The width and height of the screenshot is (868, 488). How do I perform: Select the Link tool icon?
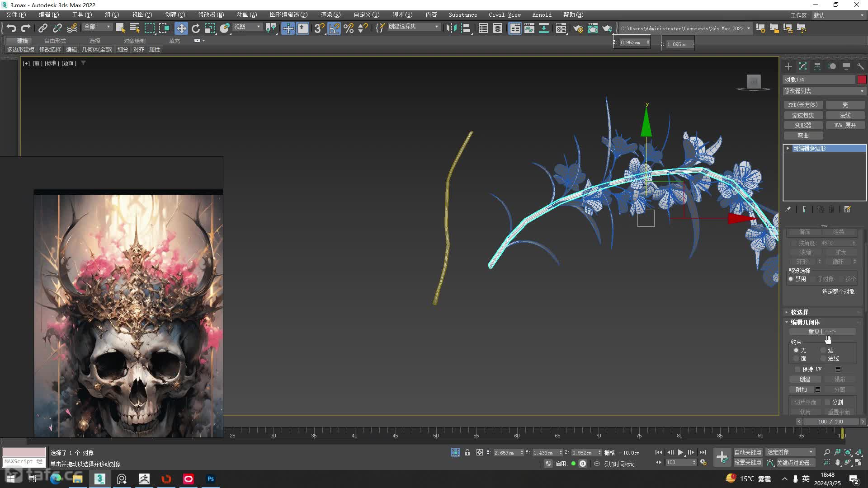point(42,28)
